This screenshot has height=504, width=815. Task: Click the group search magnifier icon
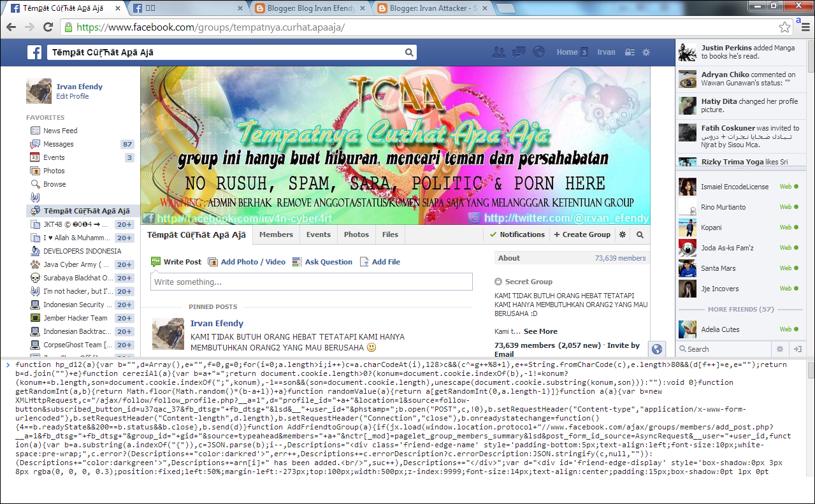(640, 234)
